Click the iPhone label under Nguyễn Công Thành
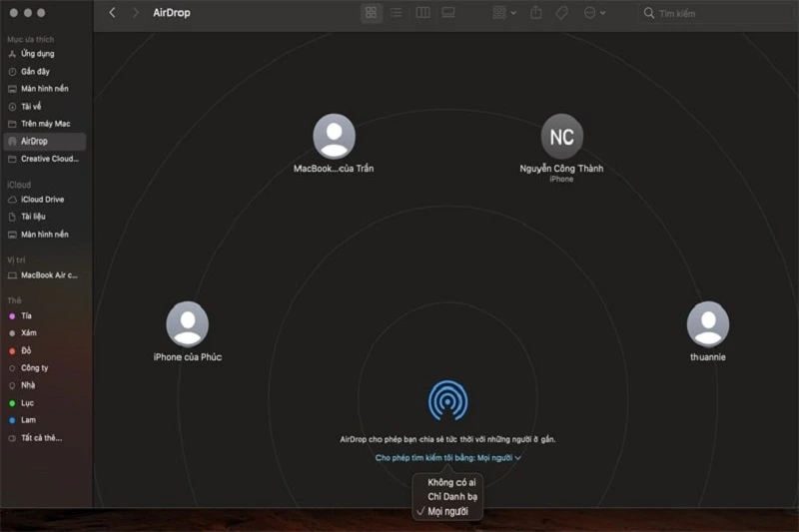Screen dimensions: 799x532 coord(561,180)
